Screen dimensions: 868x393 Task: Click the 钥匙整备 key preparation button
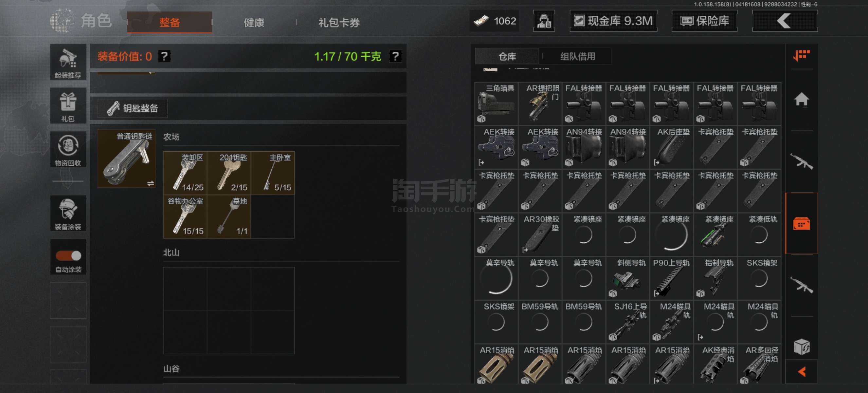tap(133, 108)
